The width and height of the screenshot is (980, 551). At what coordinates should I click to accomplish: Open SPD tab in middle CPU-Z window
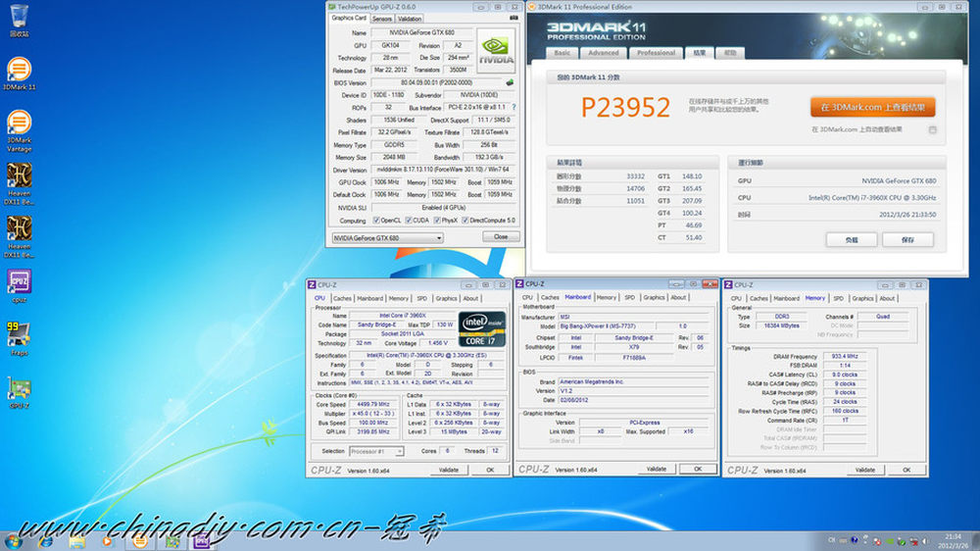629,298
